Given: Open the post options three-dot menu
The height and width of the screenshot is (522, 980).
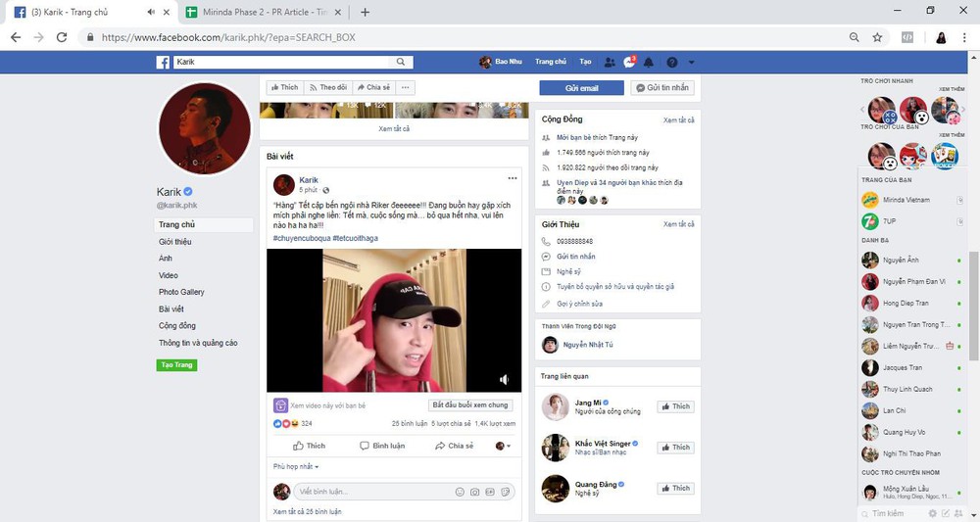Looking at the screenshot, I should click(x=513, y=178).
